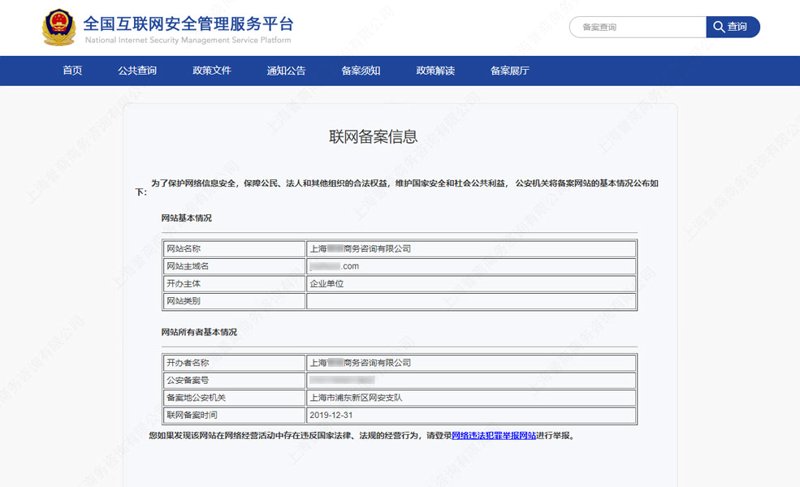Viewport: 800px width, 487px height.
Task: Click the 网站主域名 label cell
Action: (234, 266)
